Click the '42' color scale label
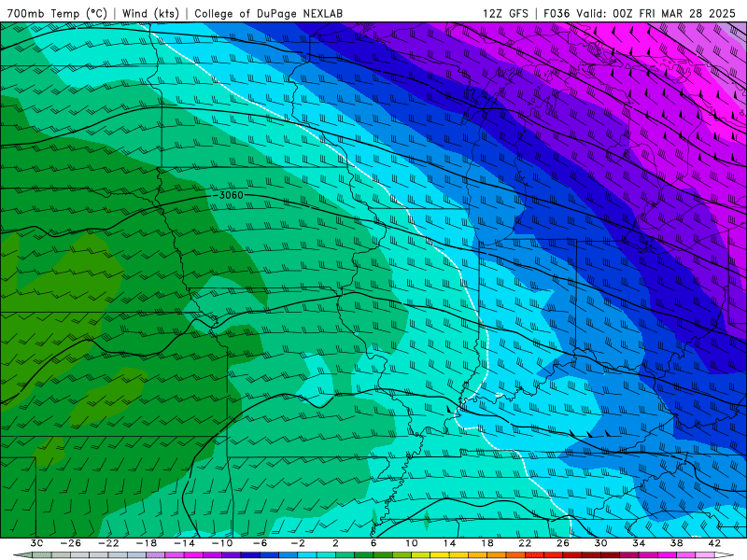Viewport: 747px width, 560px height. (x=714, y=543)
